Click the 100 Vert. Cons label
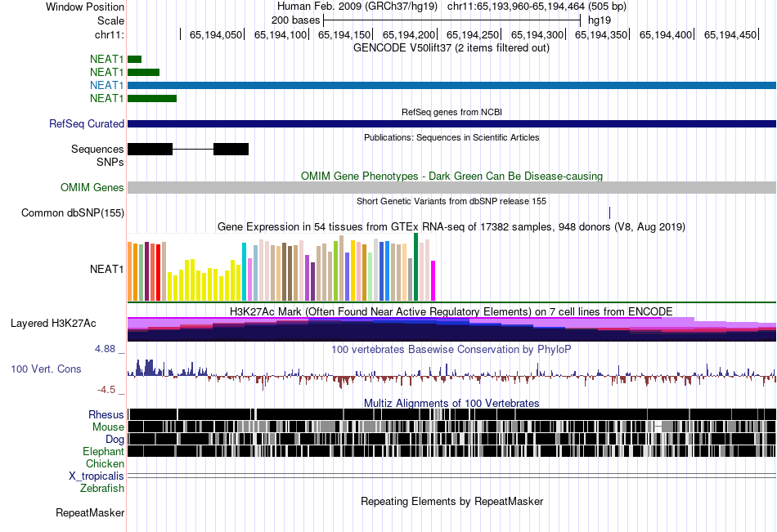 click(46, 369)
